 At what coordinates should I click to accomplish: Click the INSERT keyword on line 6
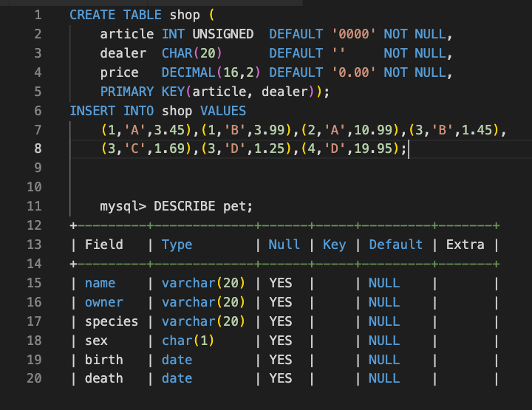coord(92,111)
